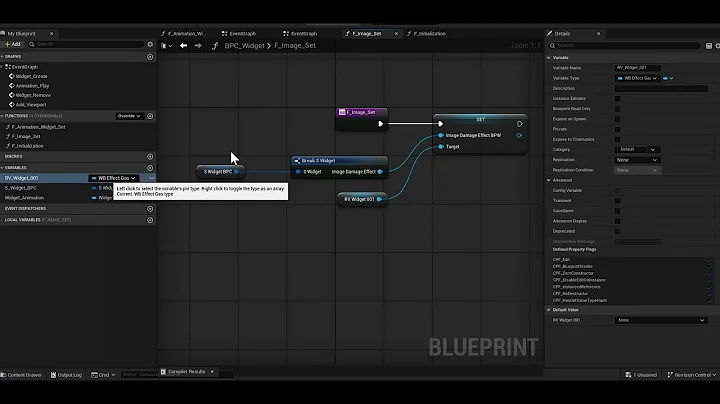Toggle the Instance Editable checkbox
This screenshot has height=404, width=720.
point(618,99)
